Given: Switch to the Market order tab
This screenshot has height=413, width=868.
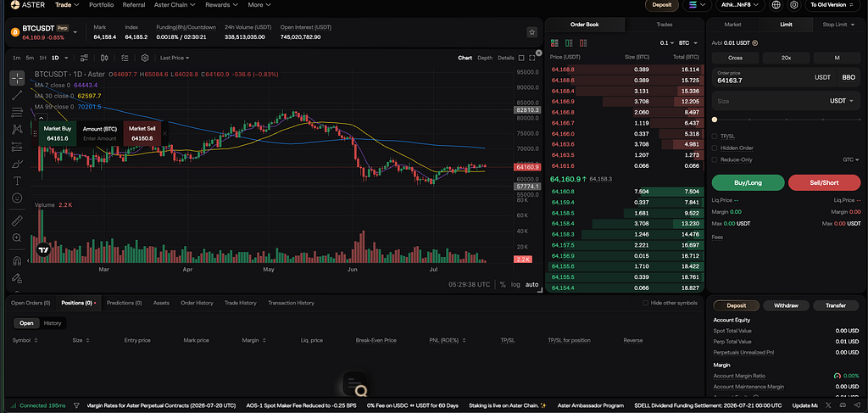Looking at the screenshot, I should click(x=733, y=25).
